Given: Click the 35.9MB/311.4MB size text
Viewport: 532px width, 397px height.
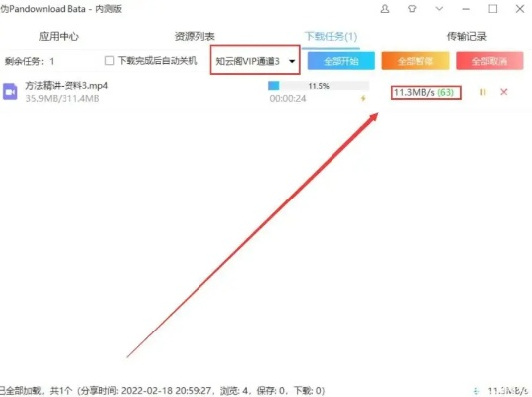Looking at the screenshot, I should [x=63, y=98].
